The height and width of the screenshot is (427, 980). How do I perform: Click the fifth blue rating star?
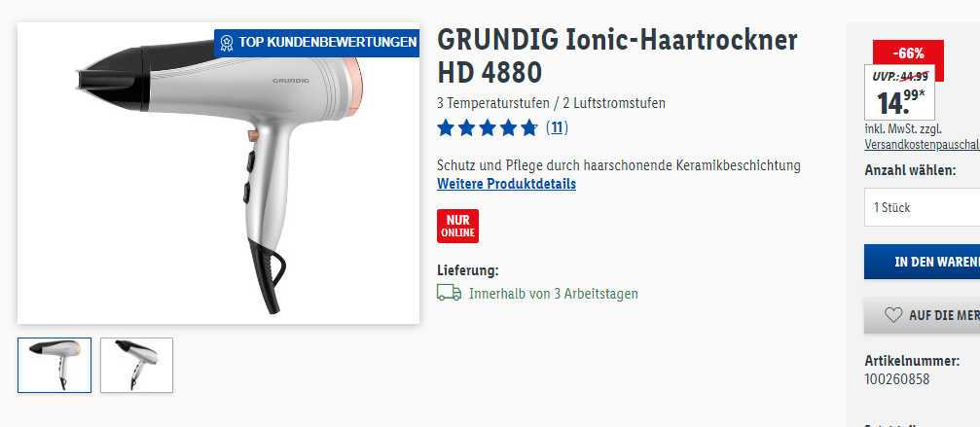528,128
